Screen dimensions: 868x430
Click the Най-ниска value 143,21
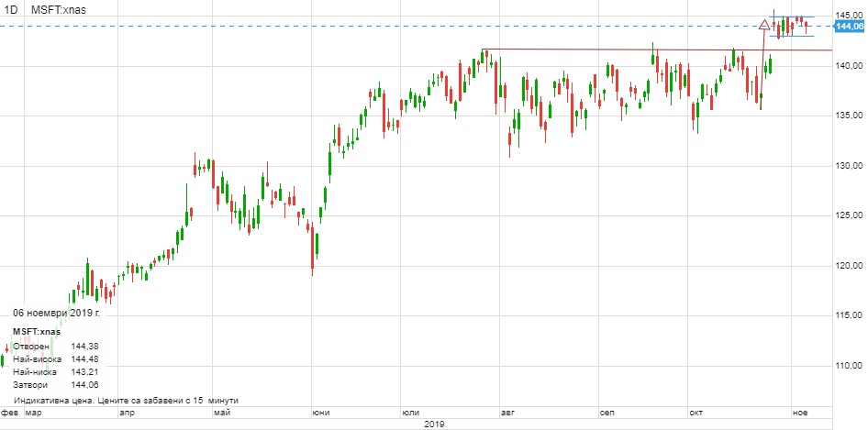pos(84,372)
